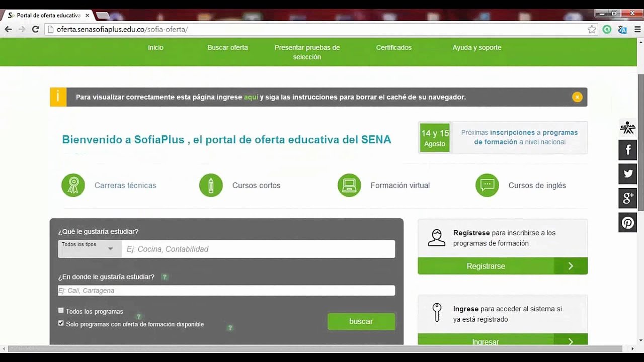Viewport: 644px width, 362px height.
Task: Click the Ej: Cocina, Contabilidad search field
Action: point(258,249)
